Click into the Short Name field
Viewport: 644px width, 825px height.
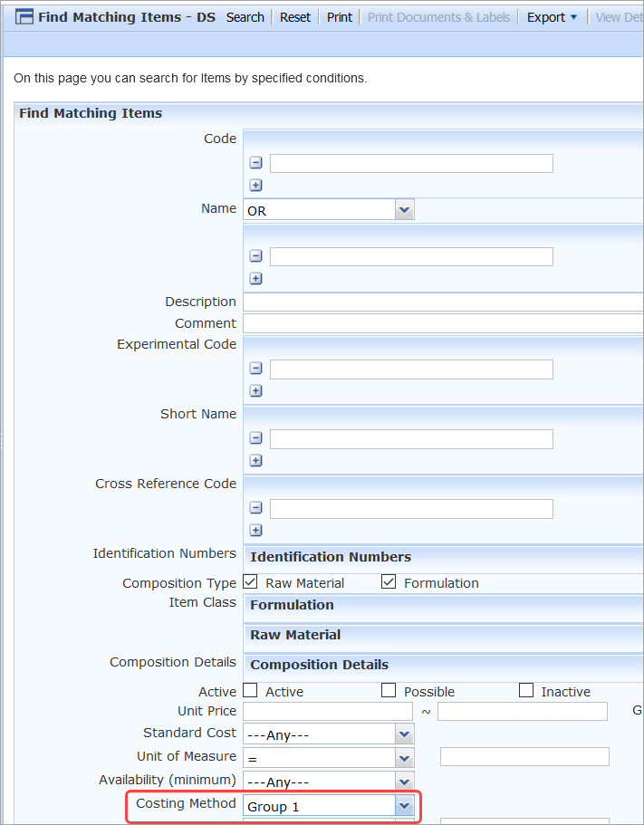411,439
